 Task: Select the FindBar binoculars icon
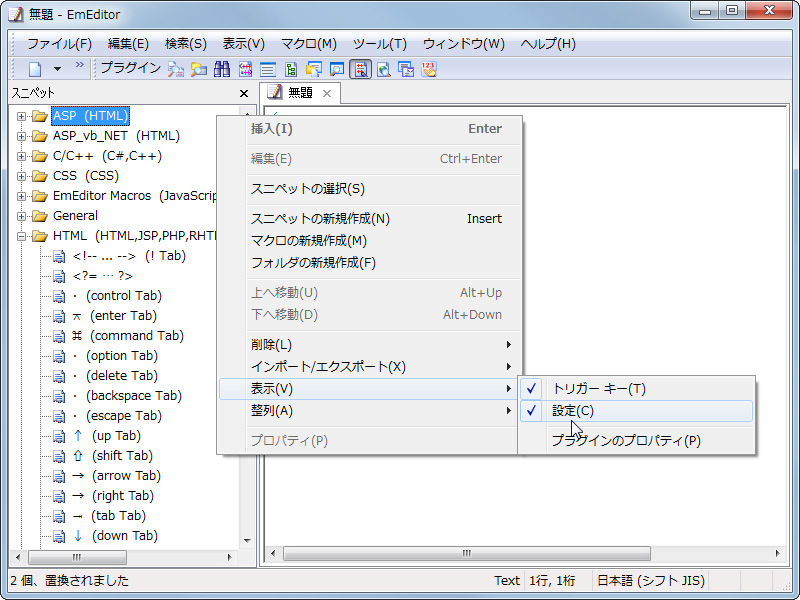click(221, 69)
